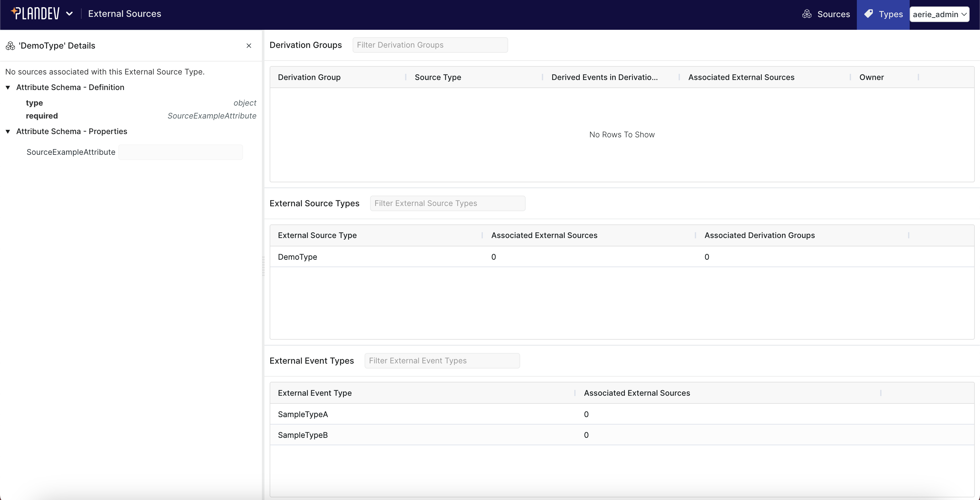The width and height of the screenshot is (980, 500).
Task: Collapse the Attribute Schema - Properties section
Action: pos(8,131)
